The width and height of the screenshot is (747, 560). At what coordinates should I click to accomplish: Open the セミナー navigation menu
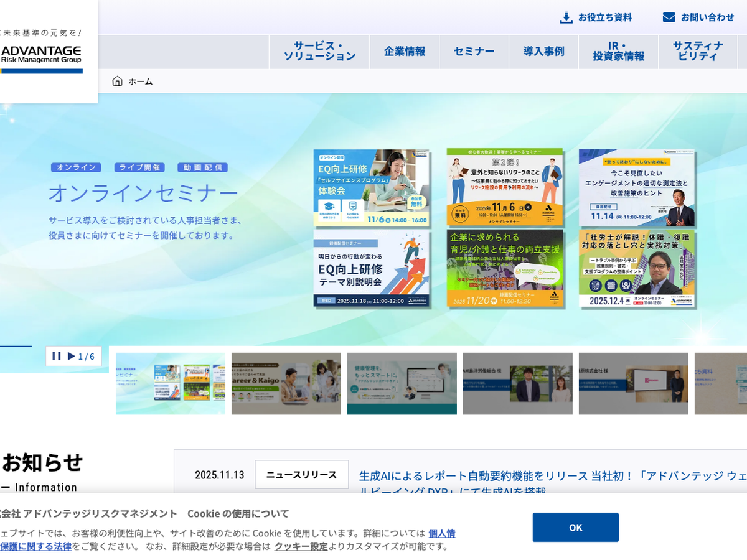[x=474, y=52]
